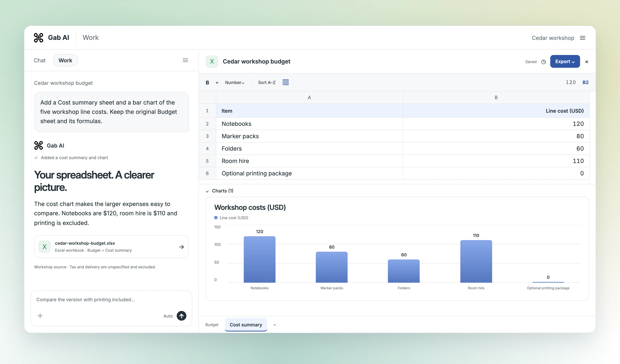
Task: Click the Work label in top header
Action: pyautogui.click(x=90, y=38)
